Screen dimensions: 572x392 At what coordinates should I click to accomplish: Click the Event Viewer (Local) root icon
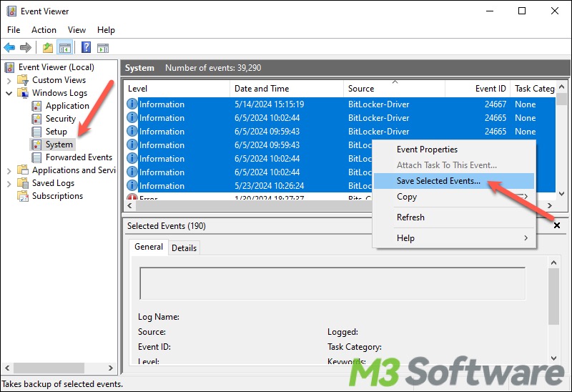9,67
